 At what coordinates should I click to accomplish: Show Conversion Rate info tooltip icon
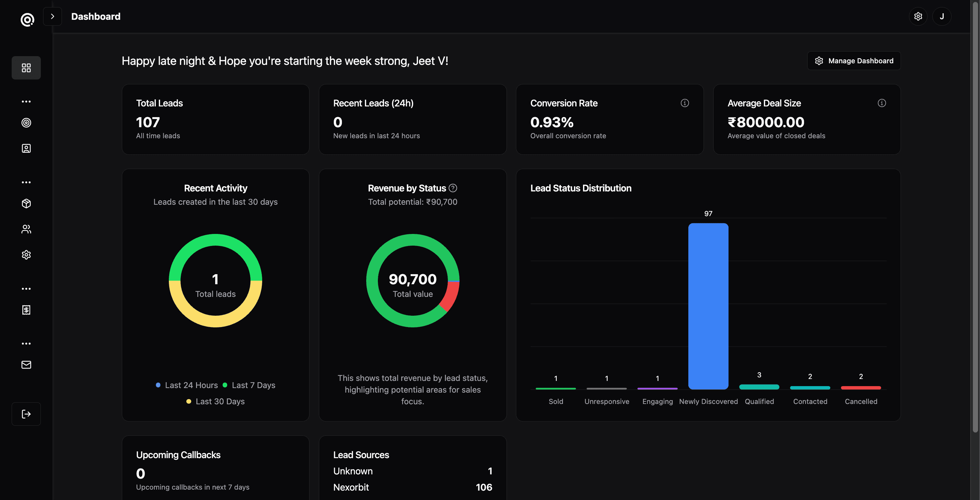point(684,103)
